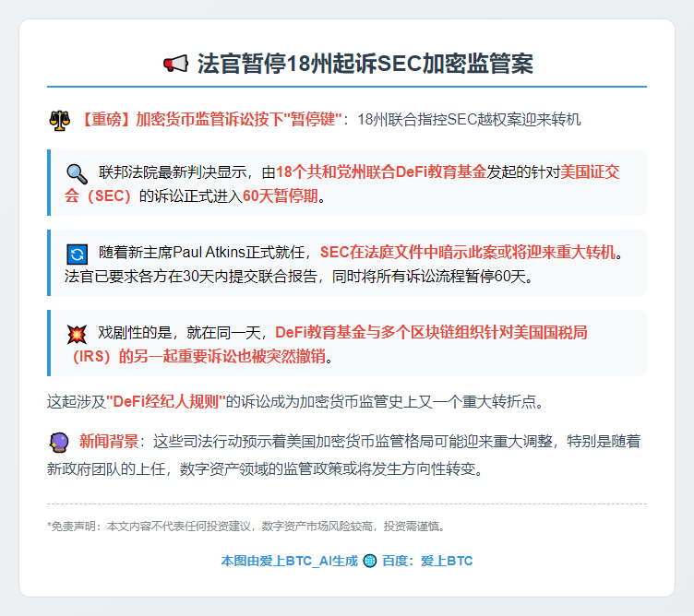Viewport: 694px width, 616px height.
Task: Click the magnifying glass icon in first box
Action: point(77,173)
